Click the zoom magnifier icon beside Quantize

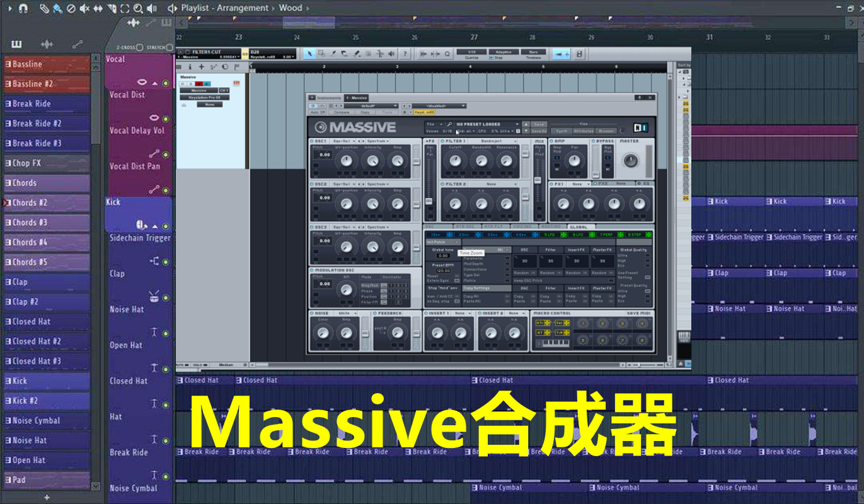click(x=447, y=54)
